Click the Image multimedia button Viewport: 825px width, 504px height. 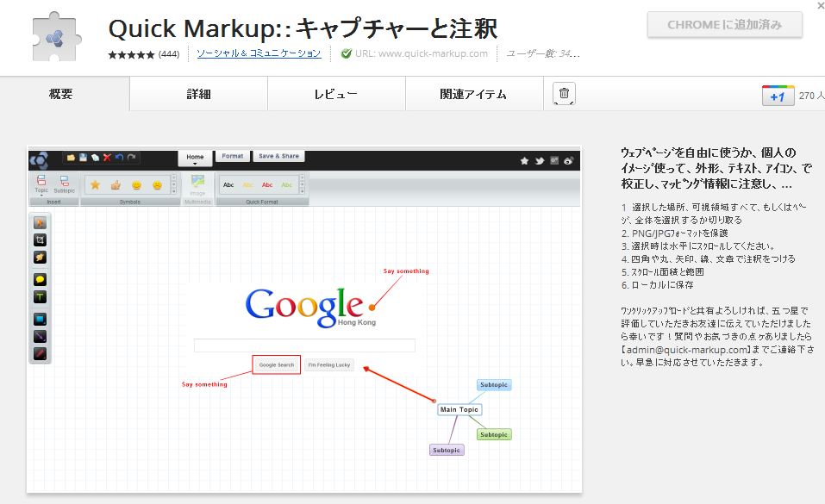point(197,186)
